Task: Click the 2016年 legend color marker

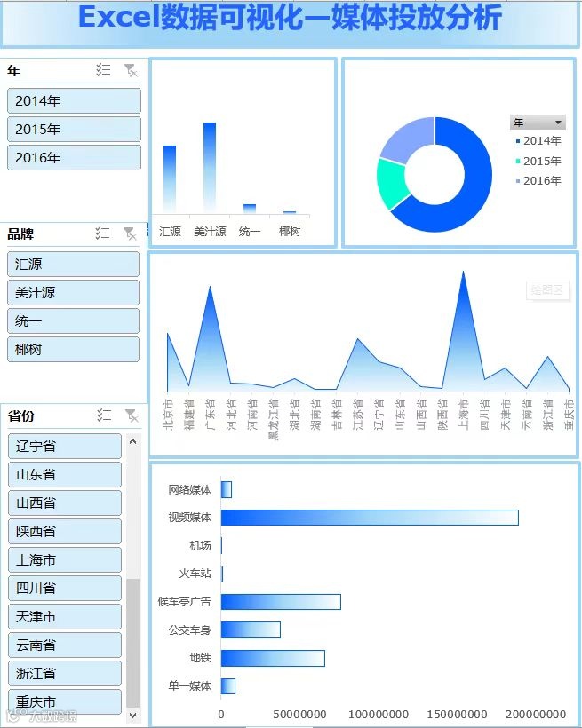Action: click(518, 180)
